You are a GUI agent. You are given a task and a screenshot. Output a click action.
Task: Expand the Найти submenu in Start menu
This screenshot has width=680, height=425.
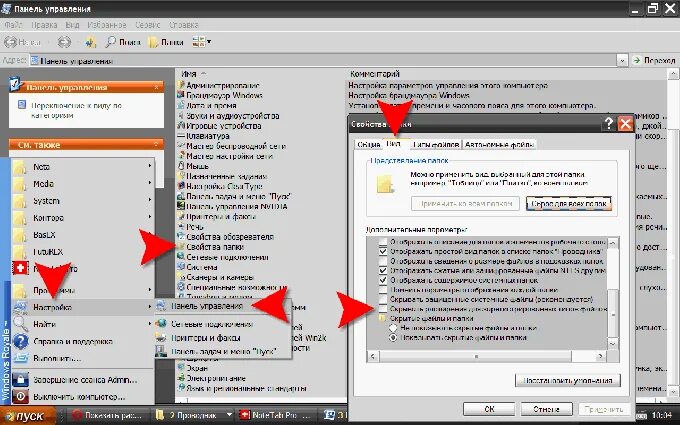click(x=82, y=324)
